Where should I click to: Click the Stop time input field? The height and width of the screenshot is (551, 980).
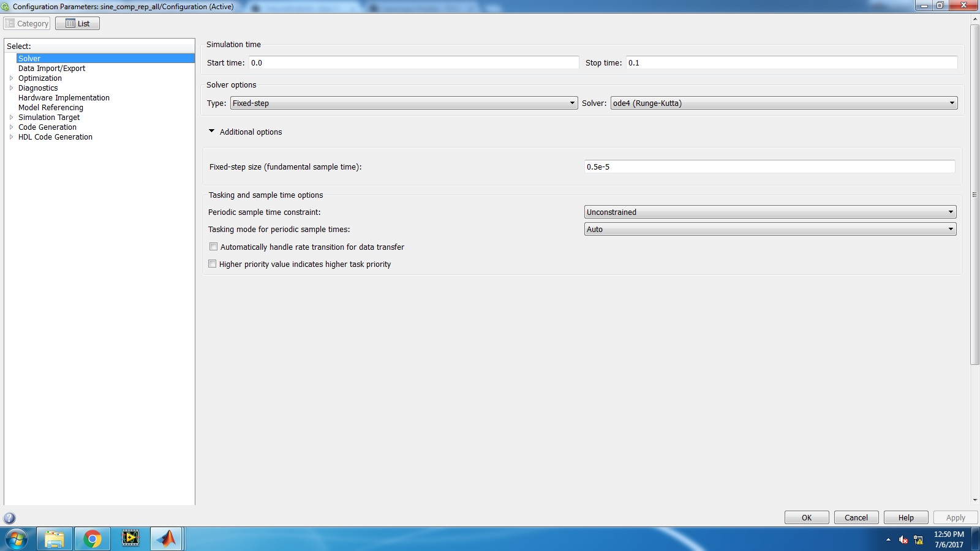[792, 62]
